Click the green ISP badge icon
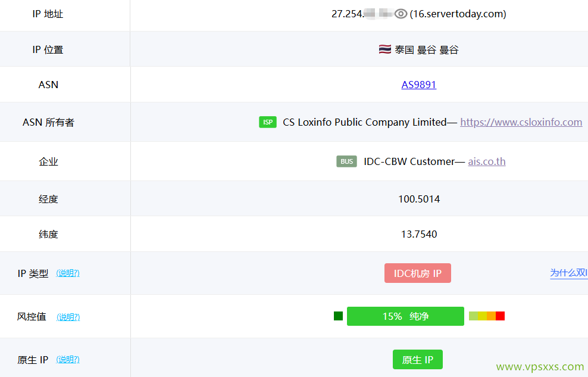This screenshot has height=377, width=588. coord(268,122)
